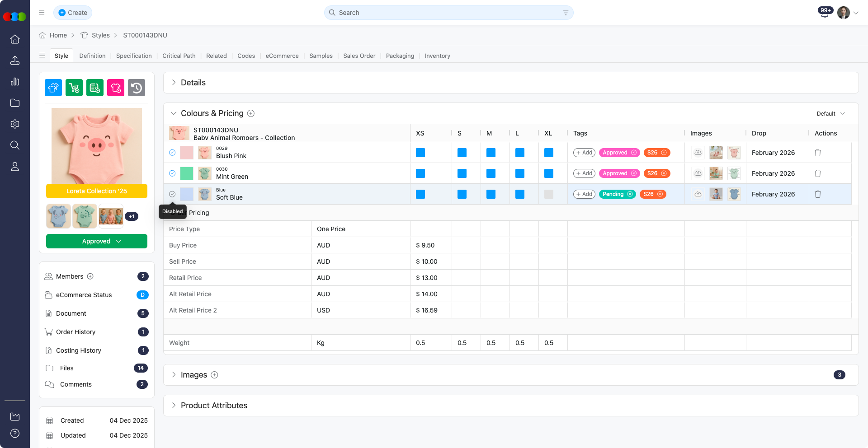Open the grey history clock icon
This screenshot has height=448, width=868.
coord(137,88)
